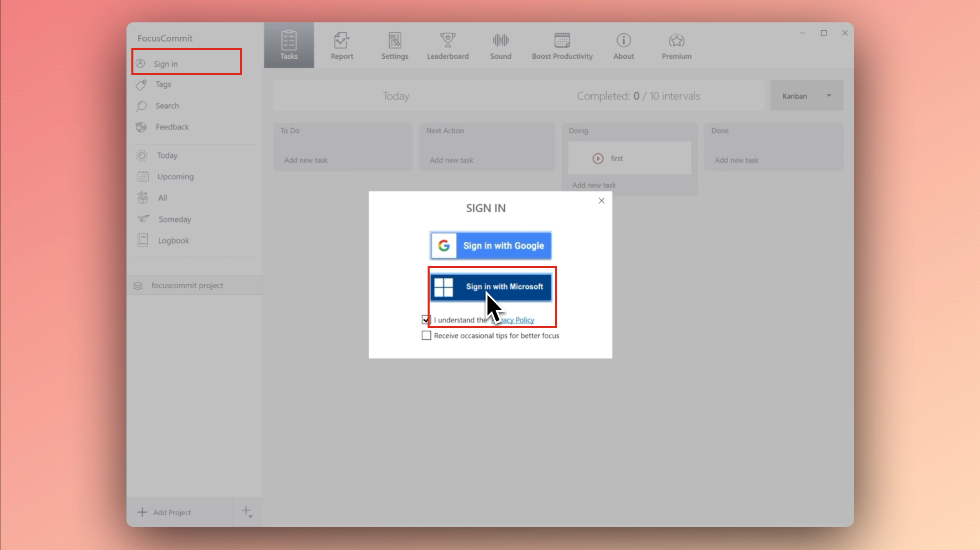Click the Today header title
The image size is (980, 550).
[396, 96]
